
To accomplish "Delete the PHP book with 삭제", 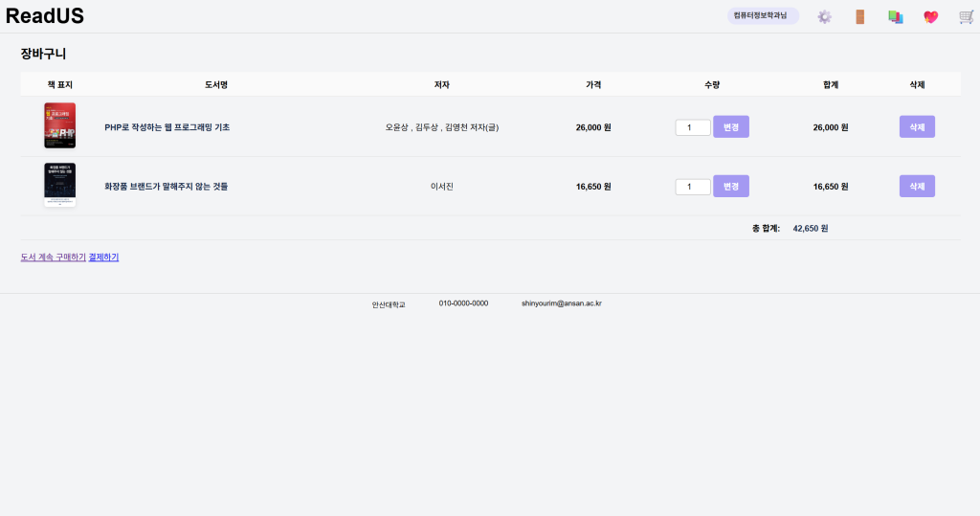I will click(917, 127).
